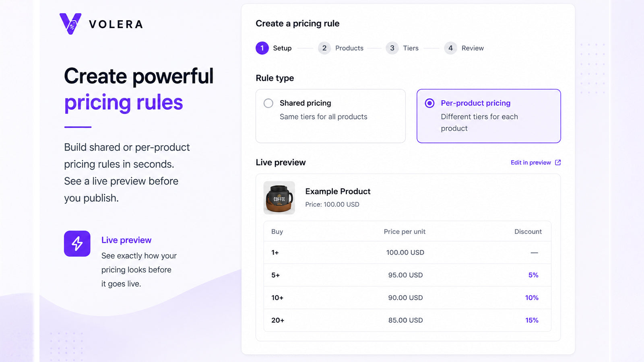
Task: Click the step 4 circle for Review
Action: pos(450,48)
